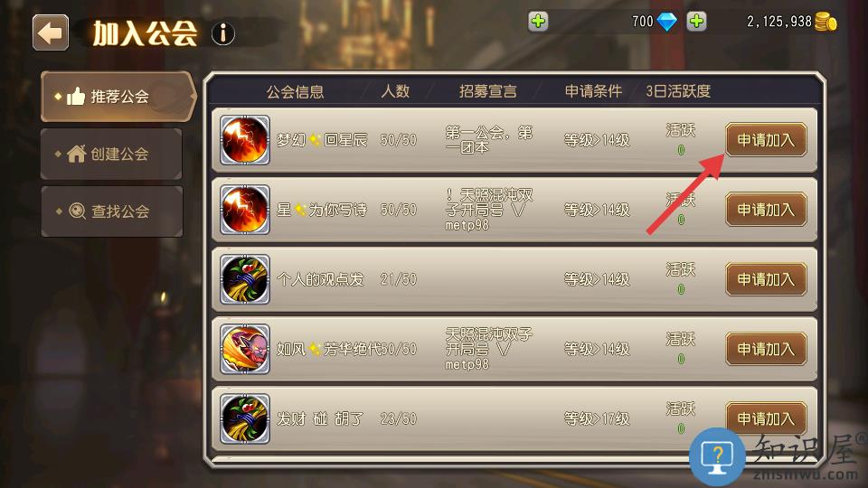Screen dimensions: 868x488
Task: Switch to the 查找公会 tab
Action: (111, 211)
